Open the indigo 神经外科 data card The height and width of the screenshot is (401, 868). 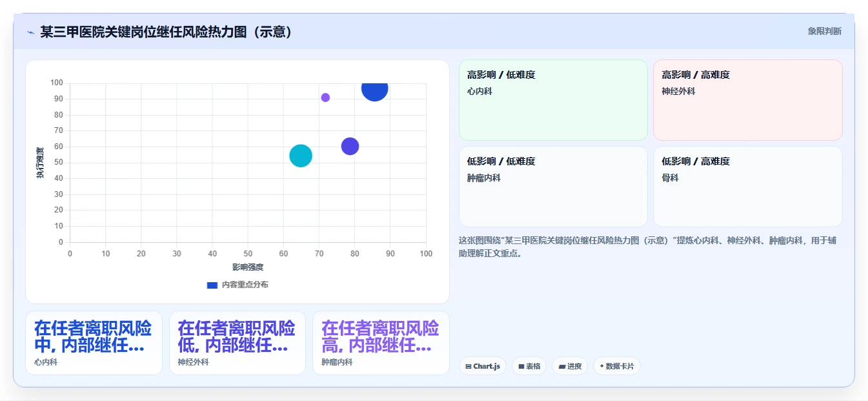click(237, 343)
